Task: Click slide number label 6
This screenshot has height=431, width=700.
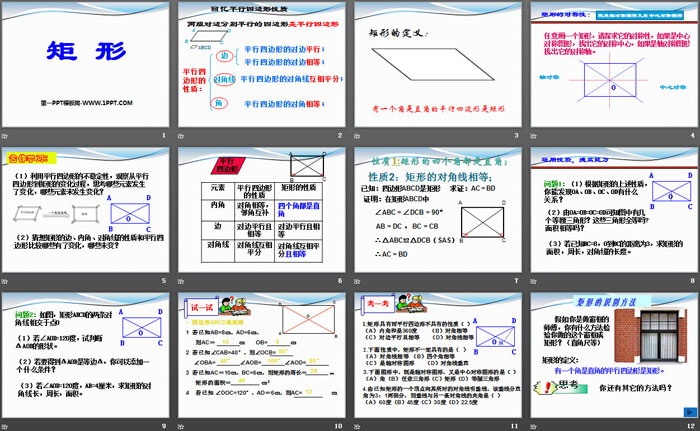Action: 340,280
